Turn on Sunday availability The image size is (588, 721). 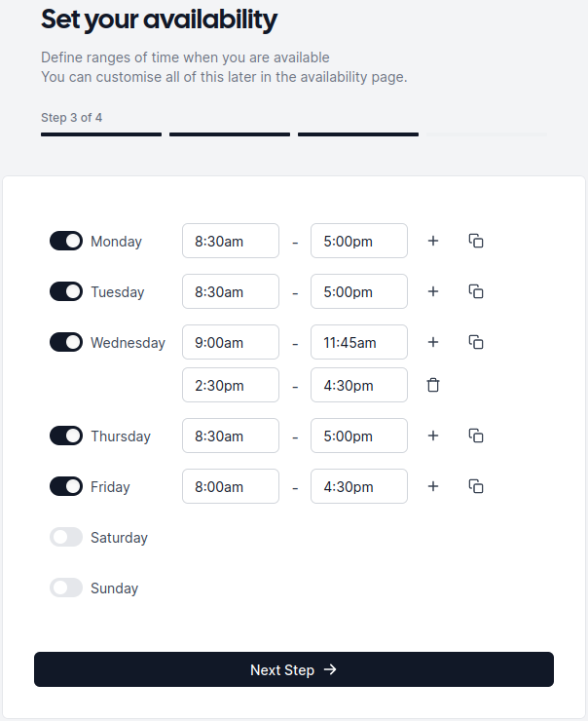66,588
